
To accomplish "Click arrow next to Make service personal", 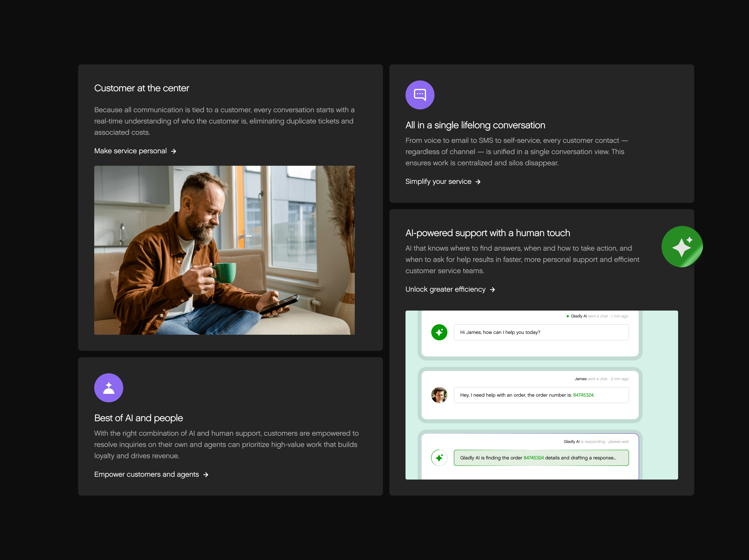I will click(174, 151).
